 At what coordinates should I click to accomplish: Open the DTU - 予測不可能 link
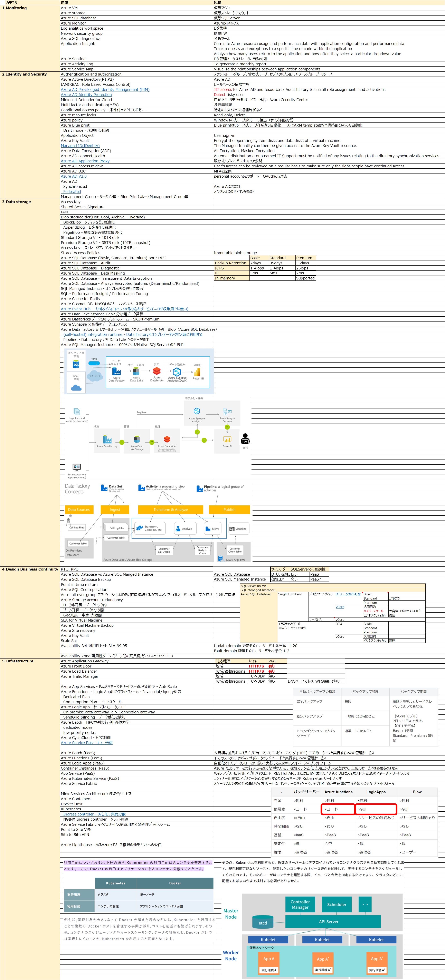coord(348,594)
